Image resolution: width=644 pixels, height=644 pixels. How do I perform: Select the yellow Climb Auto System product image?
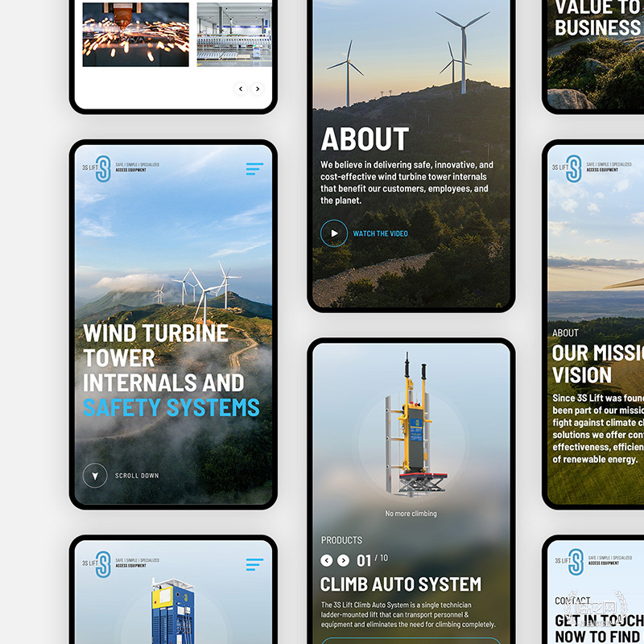412,425
